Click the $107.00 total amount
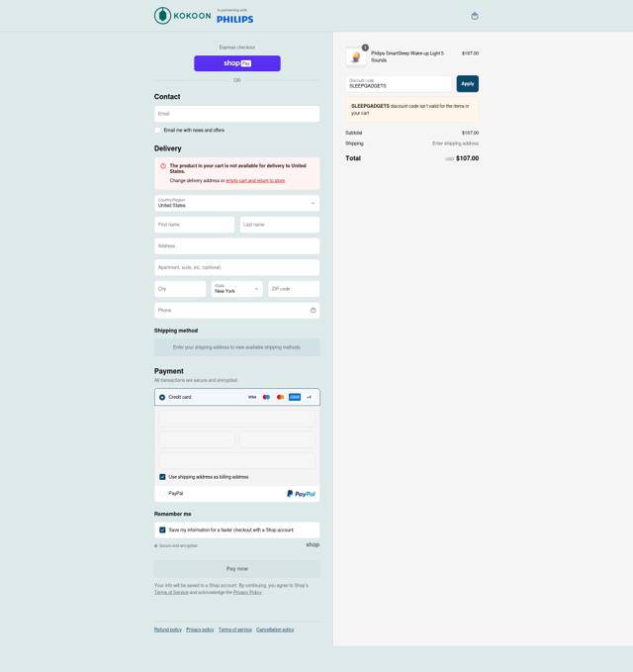The height and width of the screenshot is (672, 633). 467,158
